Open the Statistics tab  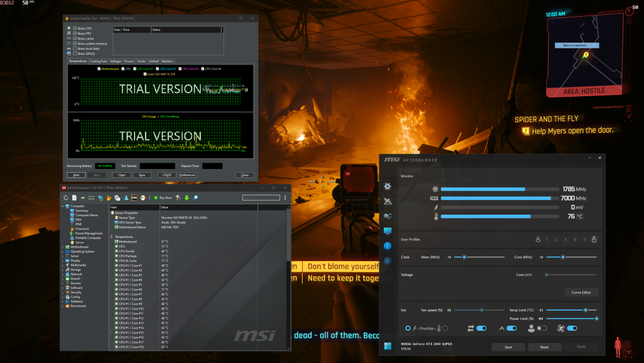coord(167,61)
